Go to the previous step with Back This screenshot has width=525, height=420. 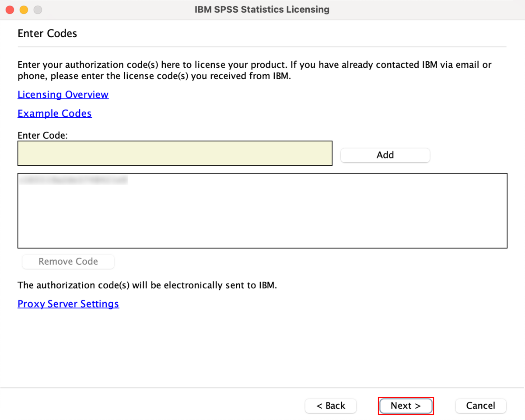pos(331,406)
